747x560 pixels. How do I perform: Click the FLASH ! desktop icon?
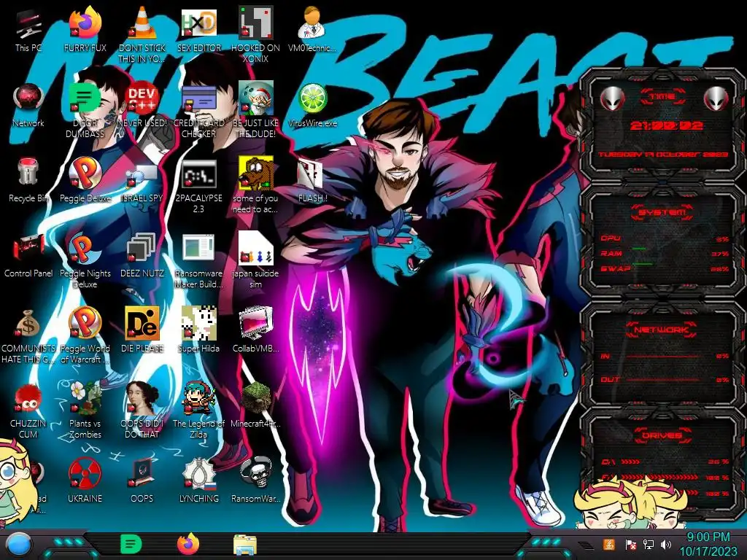312,180
